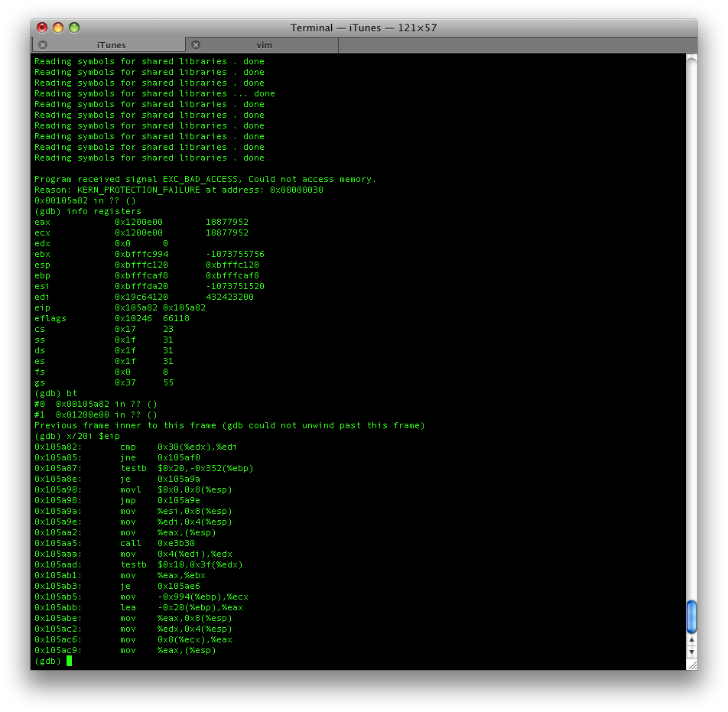Click testb instruction at 0x105a87
The width and height of the screenshot is (728, 712).
click(x=187, y=468)
